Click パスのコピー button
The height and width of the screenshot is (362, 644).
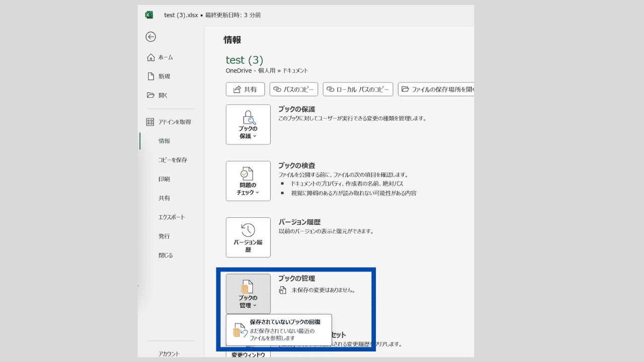point(294,89)
